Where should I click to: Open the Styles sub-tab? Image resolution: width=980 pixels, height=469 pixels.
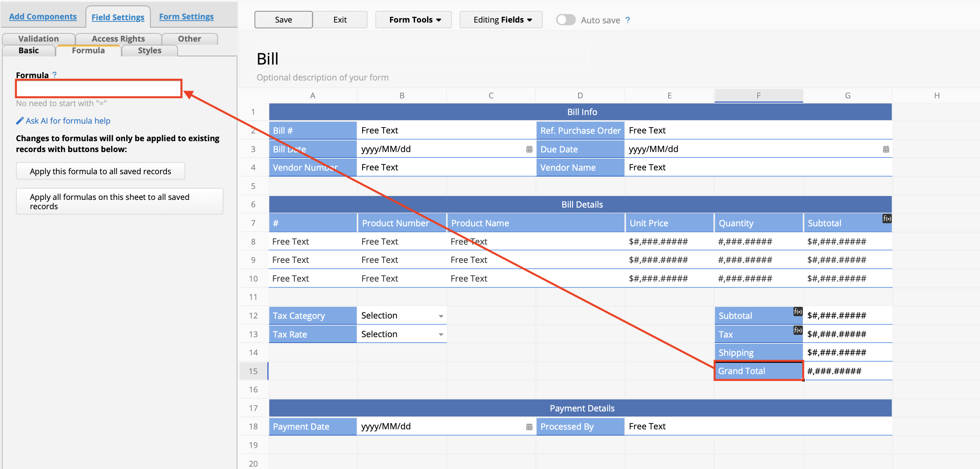coord(150,50)
